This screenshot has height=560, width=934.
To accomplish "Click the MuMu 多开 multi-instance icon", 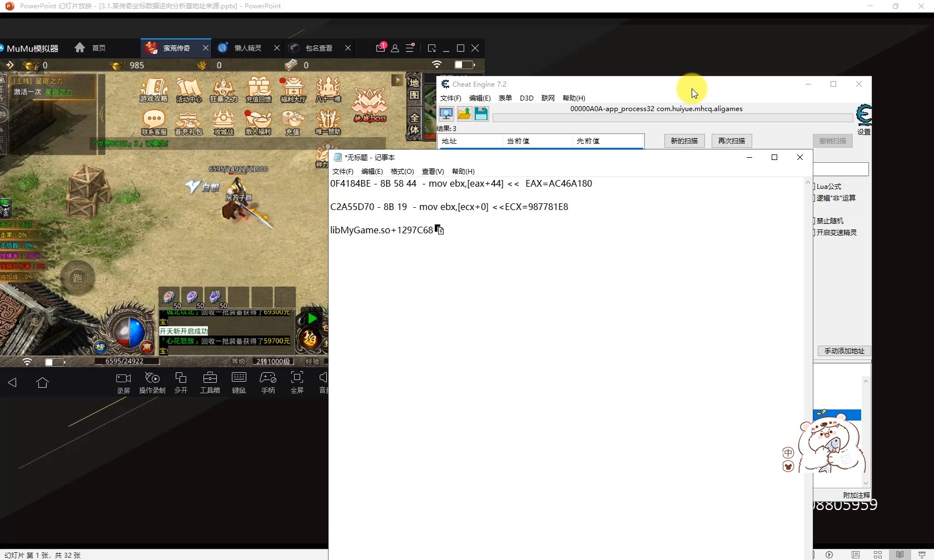I will pos(181,383).
